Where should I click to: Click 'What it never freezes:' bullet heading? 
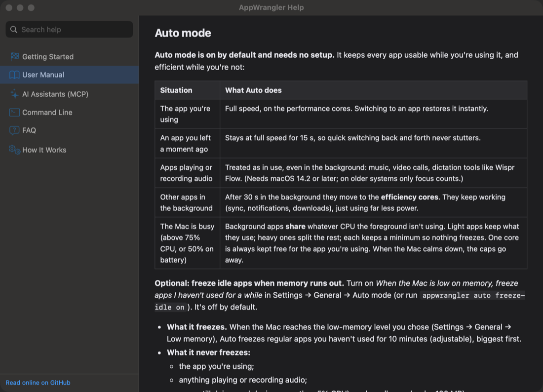click(208, 353)
